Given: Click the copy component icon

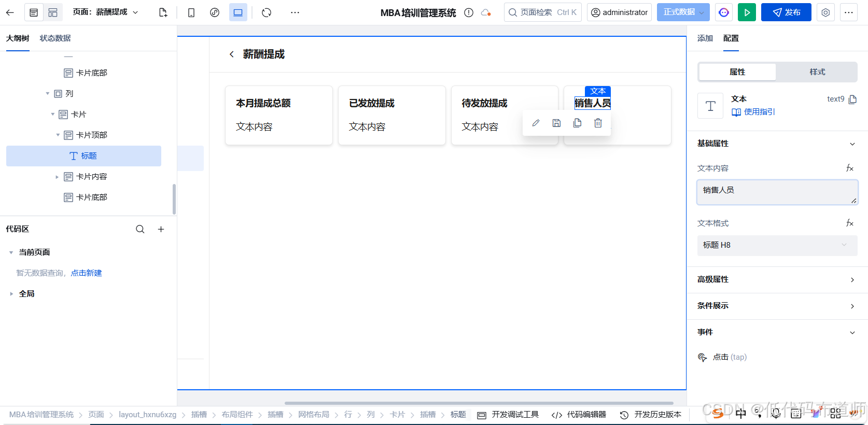Looking at the screenshot, I should 577,123.
